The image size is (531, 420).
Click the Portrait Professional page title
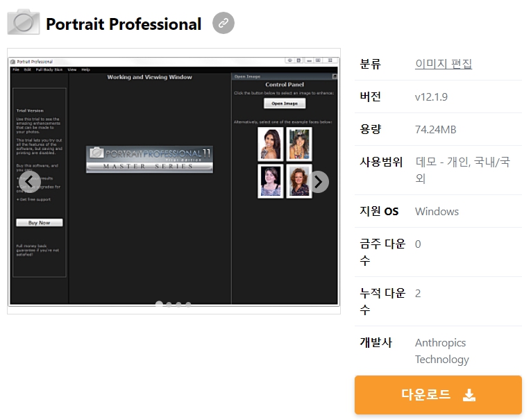pyautogui.click(x=124, y=24)
